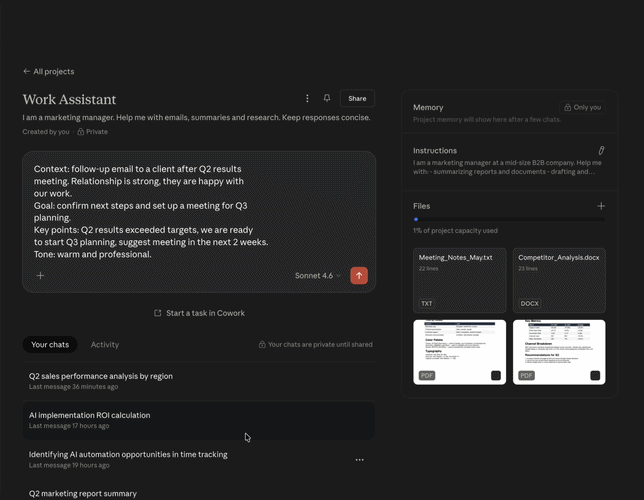Click the notification bell icon
Screen dimensions: 644x500
click(x=327, y=98)
